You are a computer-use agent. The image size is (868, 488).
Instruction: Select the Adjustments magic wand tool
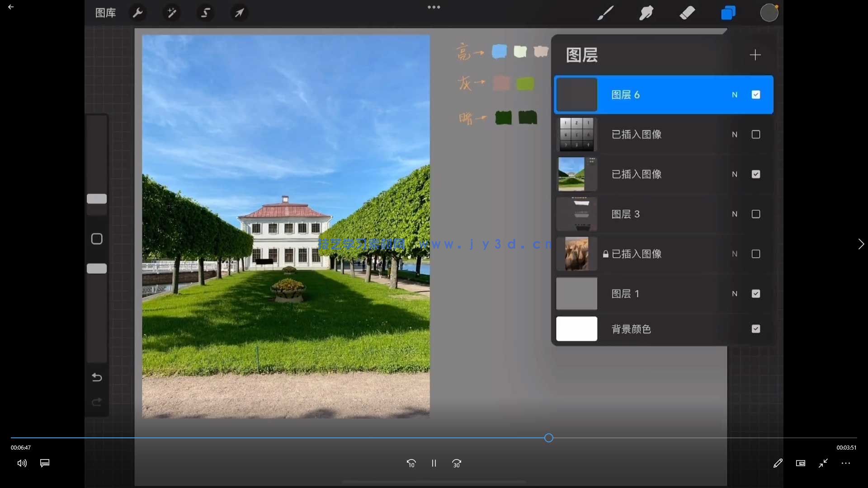coord(171,13)
